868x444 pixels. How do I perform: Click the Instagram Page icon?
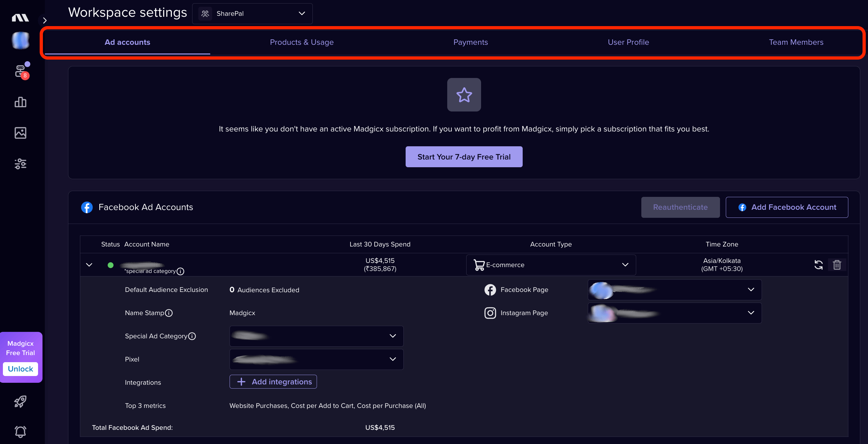pos(490,313)
